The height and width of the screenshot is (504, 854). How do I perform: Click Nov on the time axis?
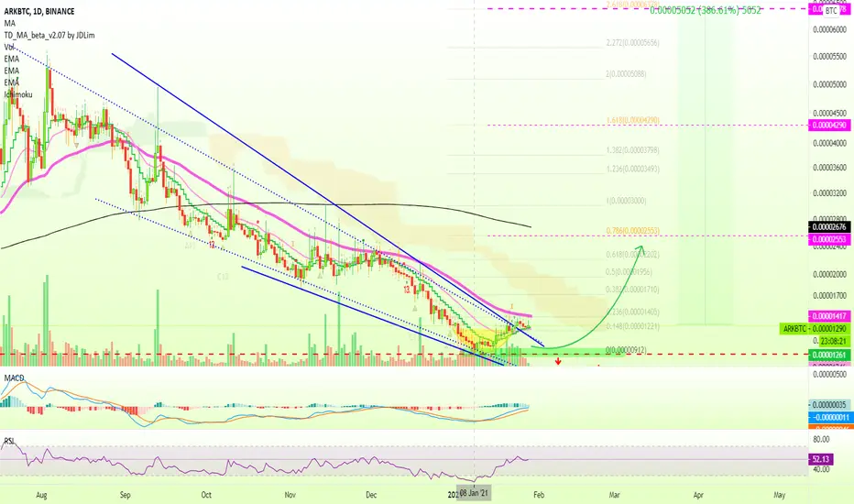pos(290,495)
